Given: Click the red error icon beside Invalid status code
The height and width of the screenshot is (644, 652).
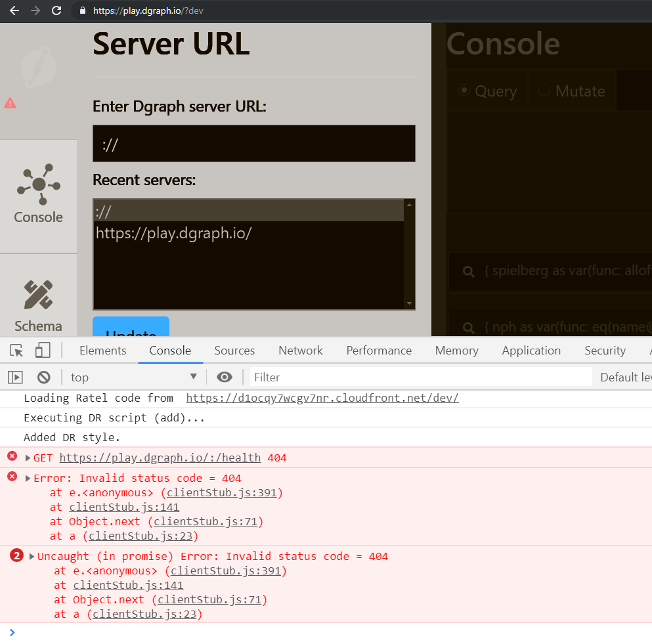Looking at the screenshot, I should 12,477.
